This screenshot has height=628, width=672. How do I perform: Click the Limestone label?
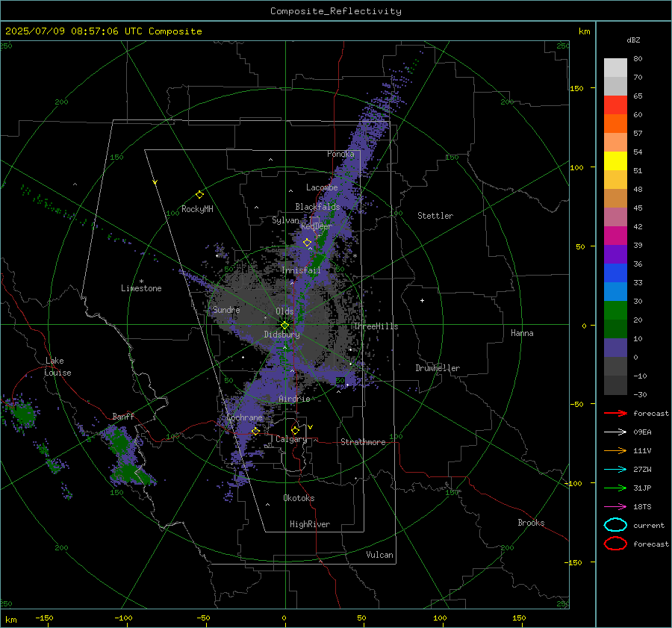point(141,288)
